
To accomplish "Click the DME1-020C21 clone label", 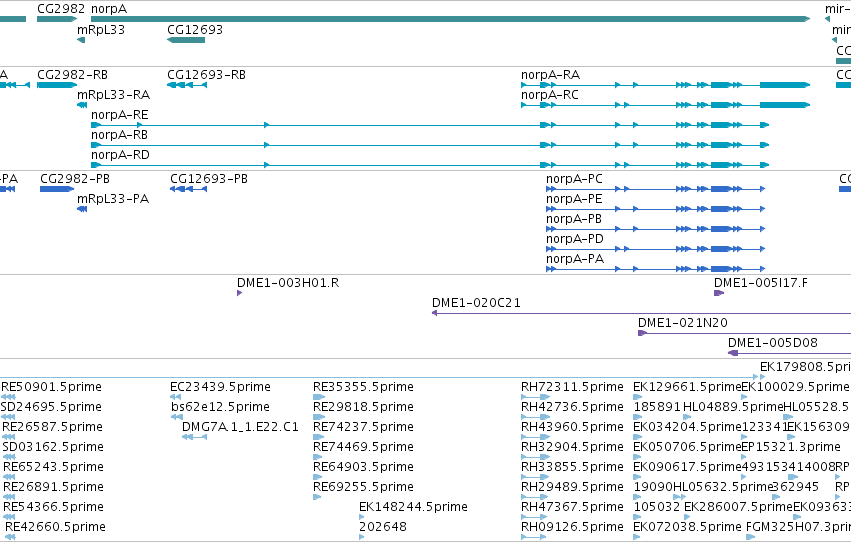I will (476, 303).
